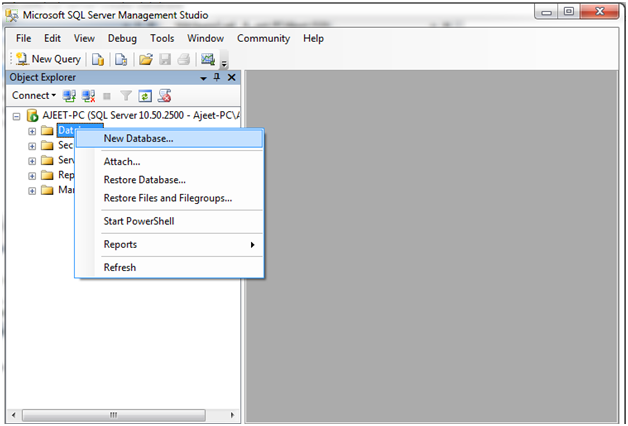Click the Open File folder icon
This screenshot has width=628, height=426.
point(146,59)
